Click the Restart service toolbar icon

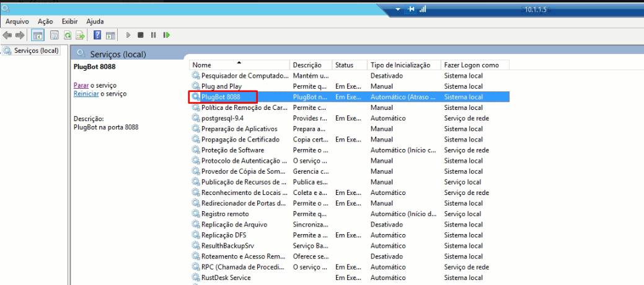click(166, 35)
